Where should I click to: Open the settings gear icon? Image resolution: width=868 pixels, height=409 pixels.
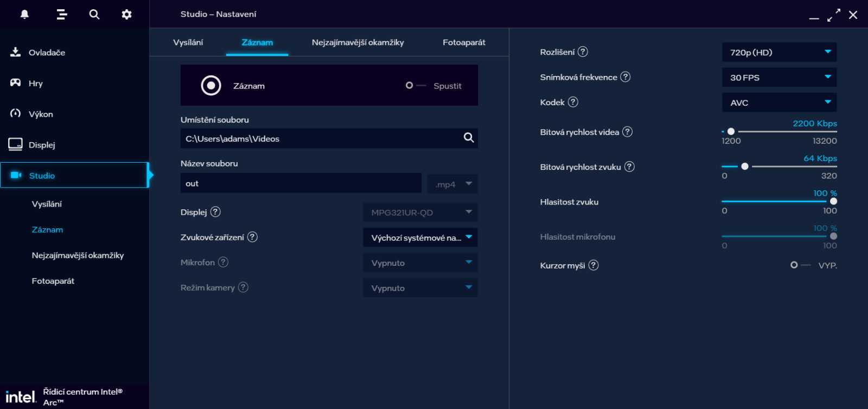(x=126, y=14)
